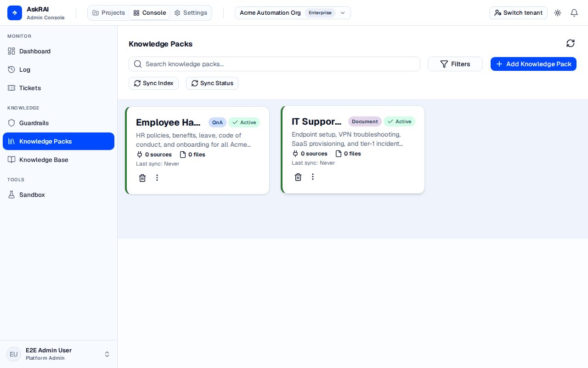Open the Log sidebar item
This screenshot has height=368, width=588.
pyautogui.click(x=58, y=69)
